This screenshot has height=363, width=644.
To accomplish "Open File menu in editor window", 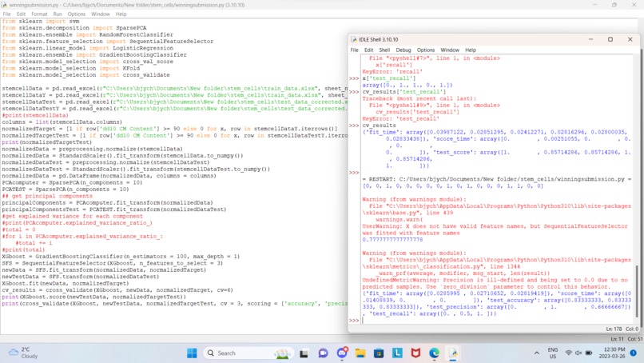I will pos(7,14).
